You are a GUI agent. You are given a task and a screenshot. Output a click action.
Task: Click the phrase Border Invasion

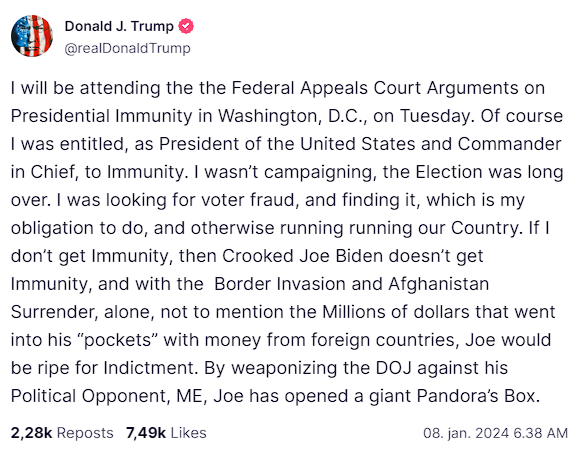click(280, 284)
